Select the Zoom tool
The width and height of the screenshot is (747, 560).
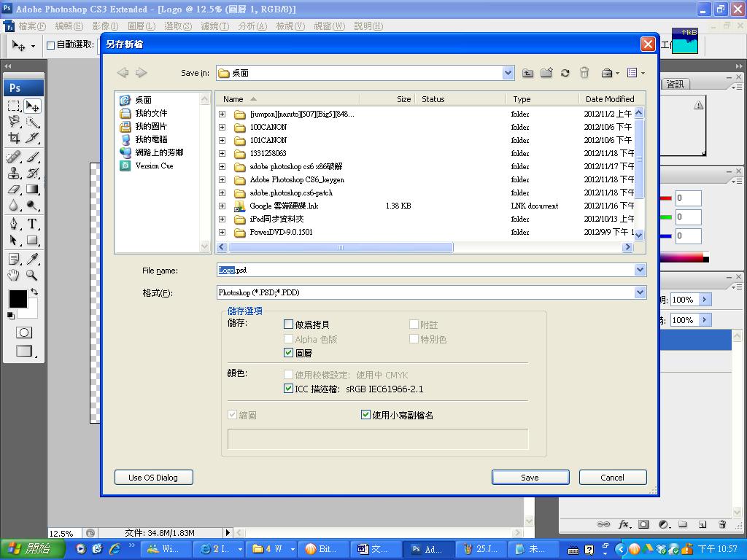[32, 275]
